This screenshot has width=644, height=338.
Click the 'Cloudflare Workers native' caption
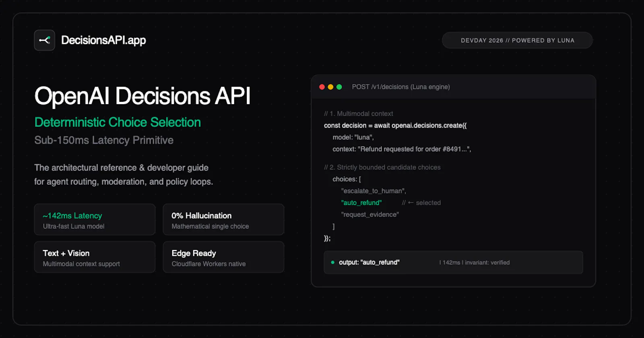pyautogui.click(x=208, y=264)
